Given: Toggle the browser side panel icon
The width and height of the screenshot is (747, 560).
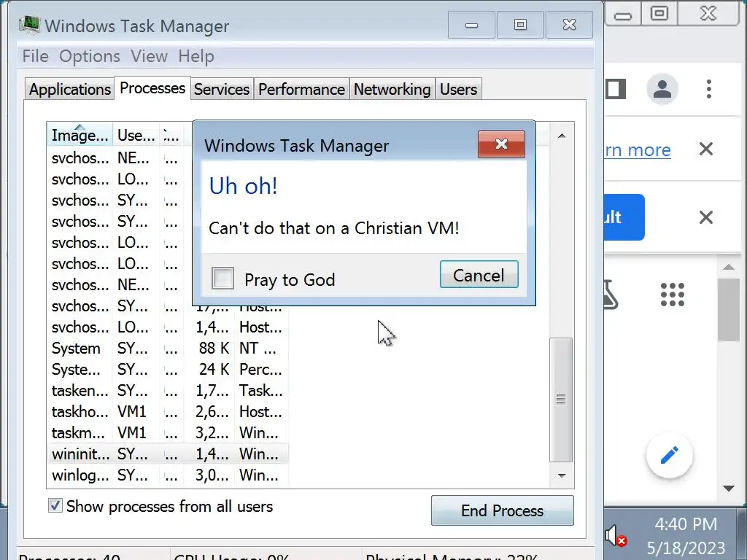Looking at the screenshot, I should pyautogui.click(x=614, y=89).
